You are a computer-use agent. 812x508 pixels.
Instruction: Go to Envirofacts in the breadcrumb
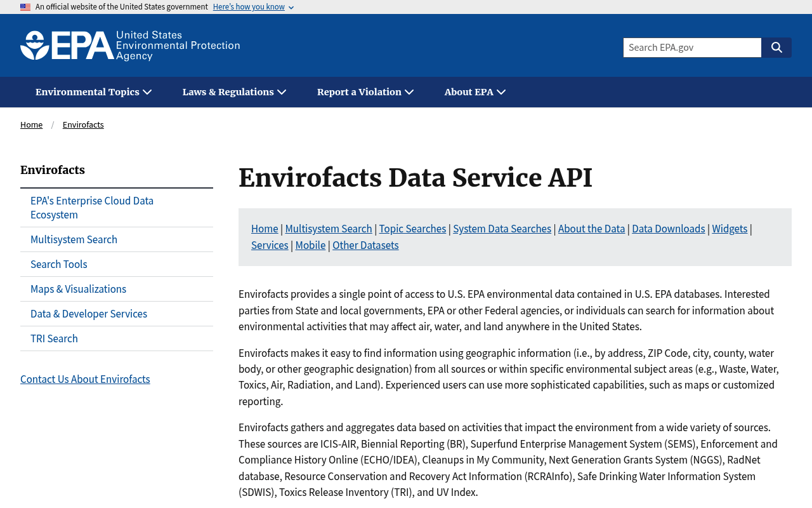[x=83, y=124]
